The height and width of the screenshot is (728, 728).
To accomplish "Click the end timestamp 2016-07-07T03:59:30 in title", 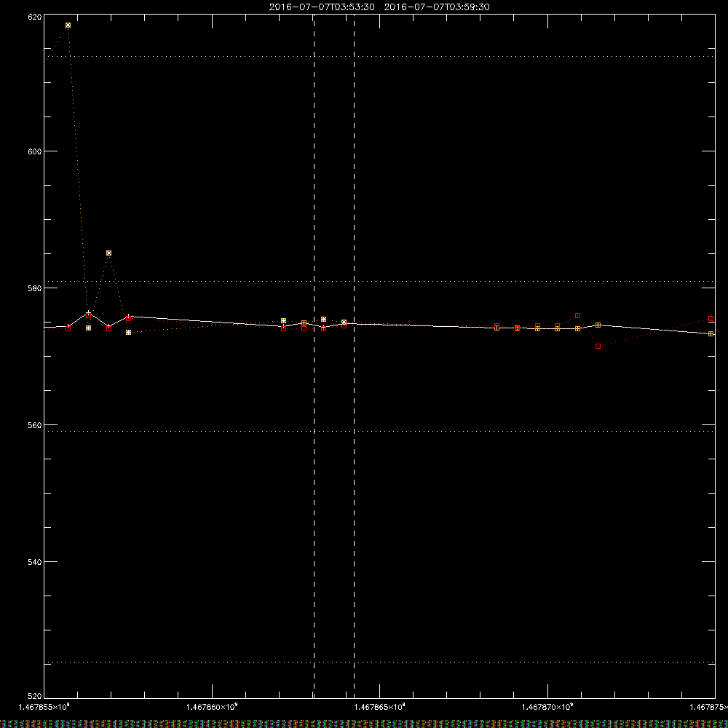I will 436,7.
